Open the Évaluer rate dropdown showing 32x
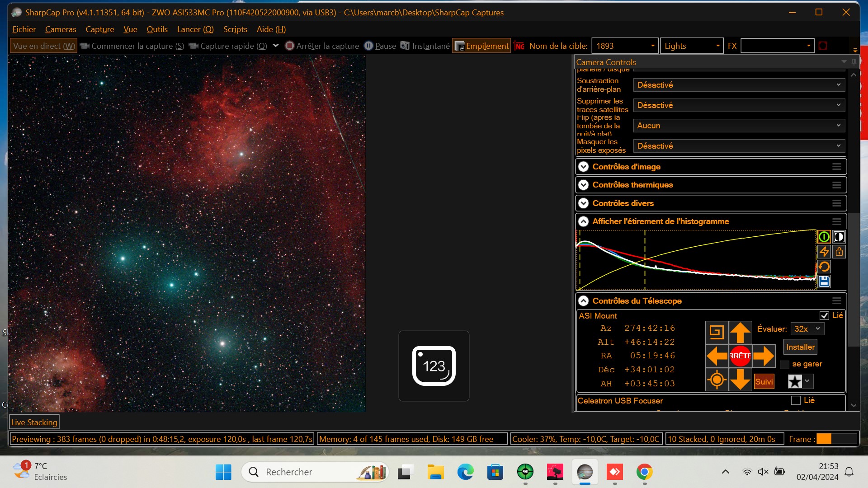The width and height of the screenshot is (868, 488). (x=807, y=329)
